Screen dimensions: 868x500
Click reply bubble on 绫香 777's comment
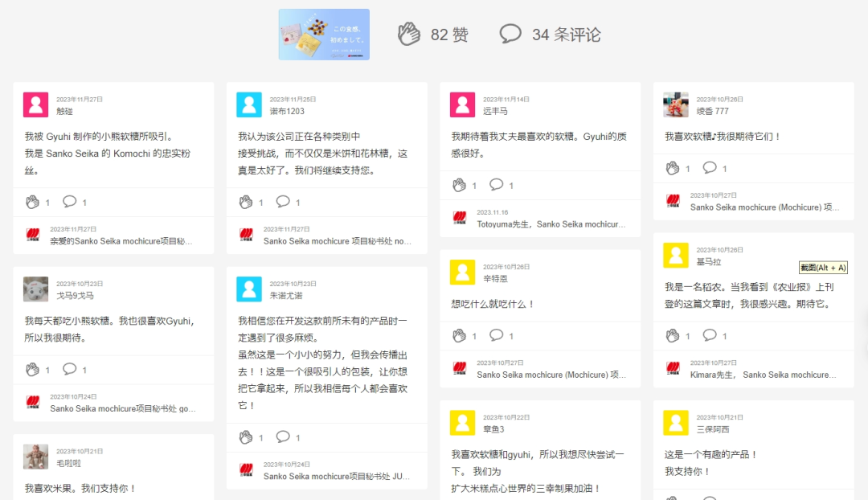point(710,168)
